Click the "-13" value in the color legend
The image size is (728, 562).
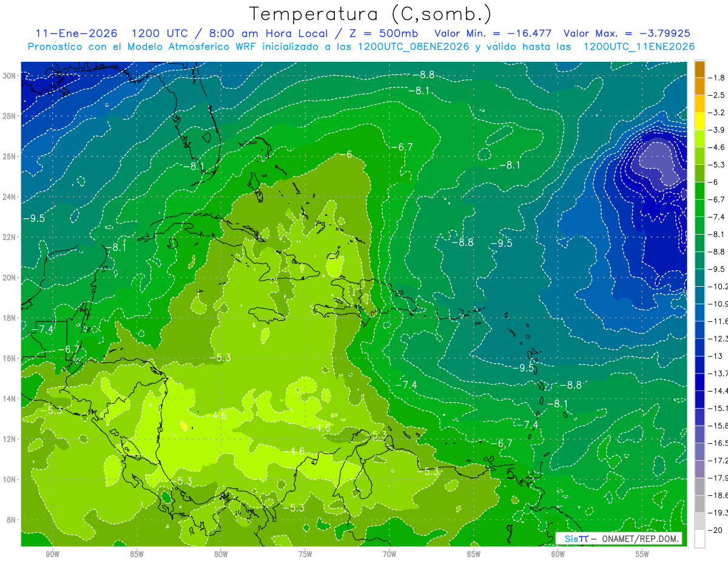pos(716,356)
